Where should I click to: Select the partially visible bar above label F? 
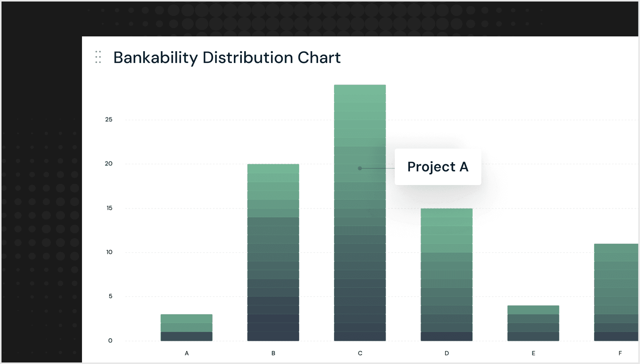pos(616,292)
